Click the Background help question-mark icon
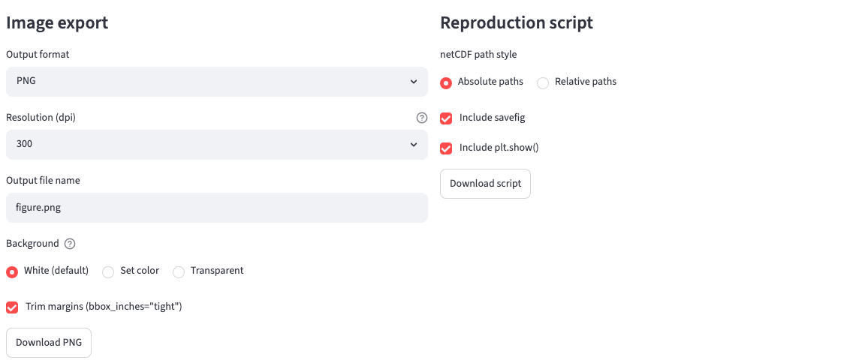Viewport: 868px width, 363px height. coord(70,244)
